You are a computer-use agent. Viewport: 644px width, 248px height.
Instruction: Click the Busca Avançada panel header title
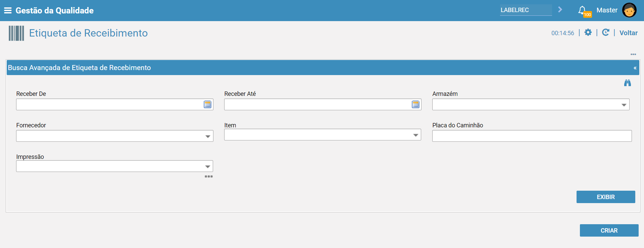click(x=80, y=68)
